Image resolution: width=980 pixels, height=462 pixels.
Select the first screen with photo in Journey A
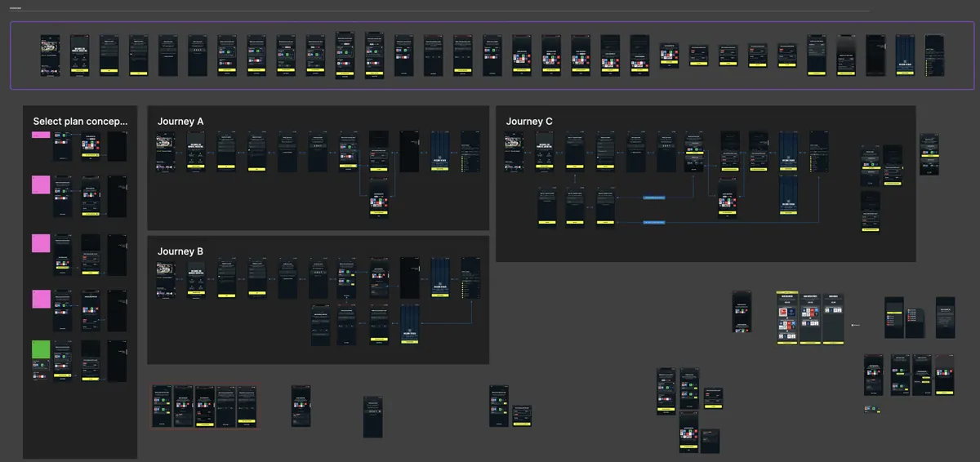pyautogui.click(x=166, y=152)
